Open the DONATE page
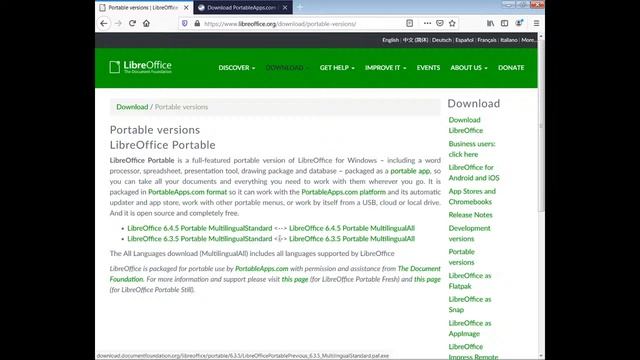640x360 pixels. (511, 68)
